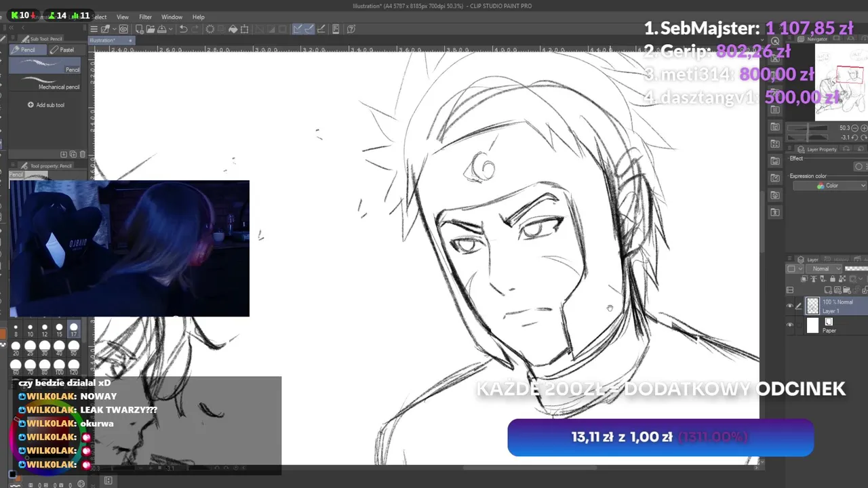Close the Illustration* document tab

tap(131, 41)
